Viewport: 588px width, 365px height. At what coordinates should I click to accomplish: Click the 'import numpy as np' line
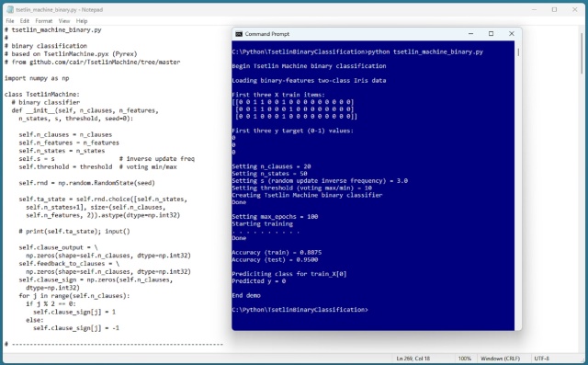(37, 78)
